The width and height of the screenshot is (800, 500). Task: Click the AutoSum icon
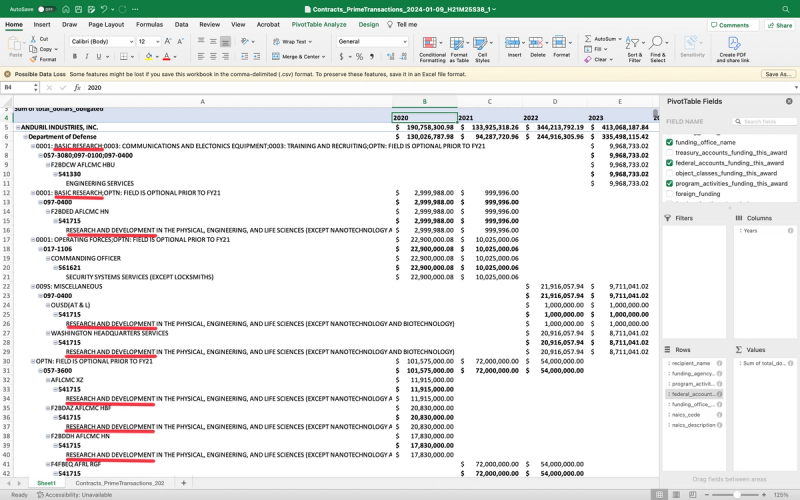click(587, 39)
